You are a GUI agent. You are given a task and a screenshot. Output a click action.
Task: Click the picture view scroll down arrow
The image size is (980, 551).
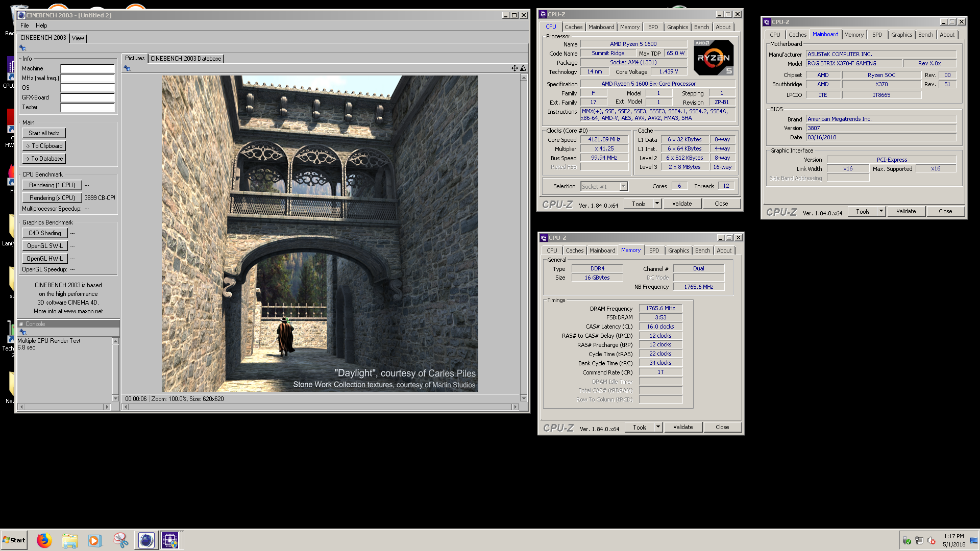524,398
